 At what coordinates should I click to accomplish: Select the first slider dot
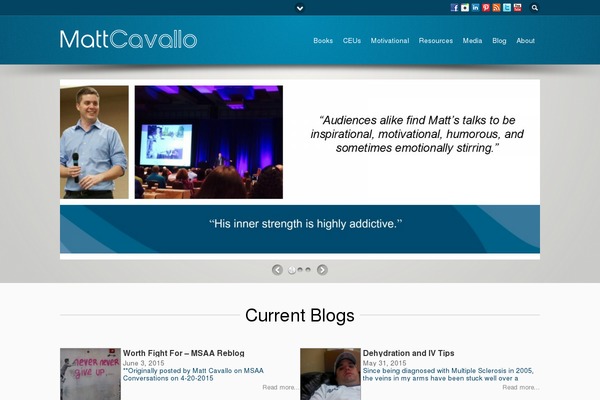[292, 270]
